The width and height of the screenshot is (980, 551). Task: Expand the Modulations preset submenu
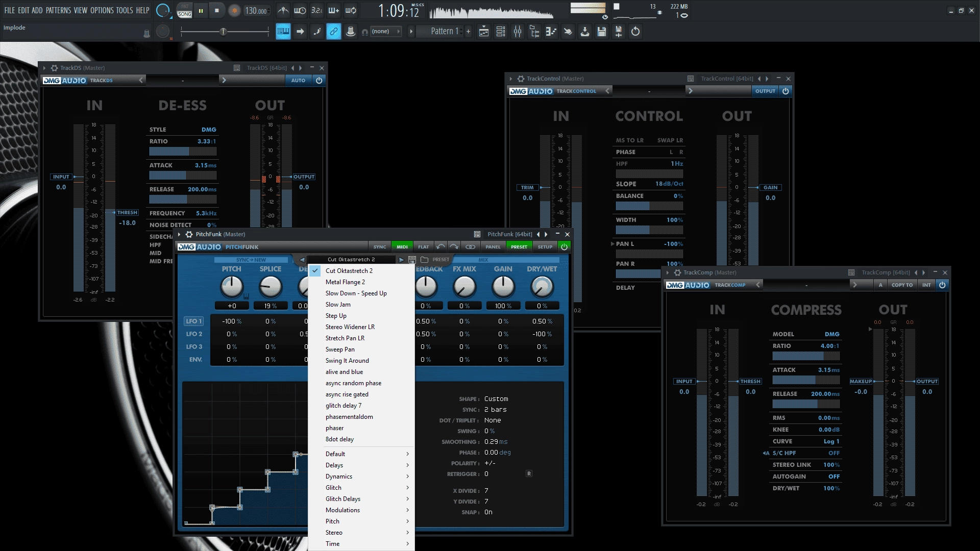(361, 510)
